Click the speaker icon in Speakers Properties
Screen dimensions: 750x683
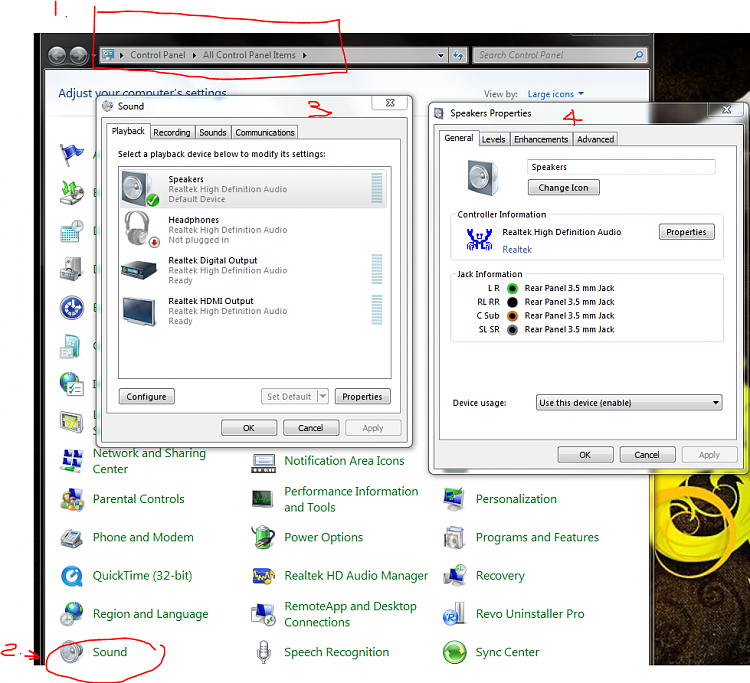point(483,177)
